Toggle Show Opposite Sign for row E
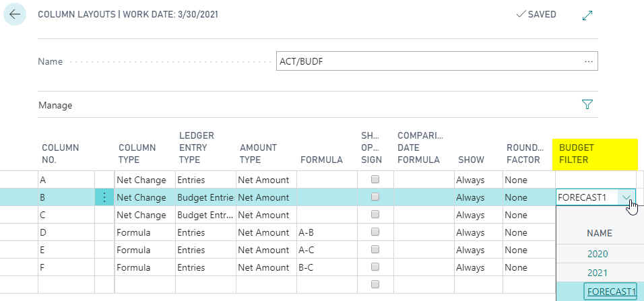Screen dimensions: 644x301 375,249
